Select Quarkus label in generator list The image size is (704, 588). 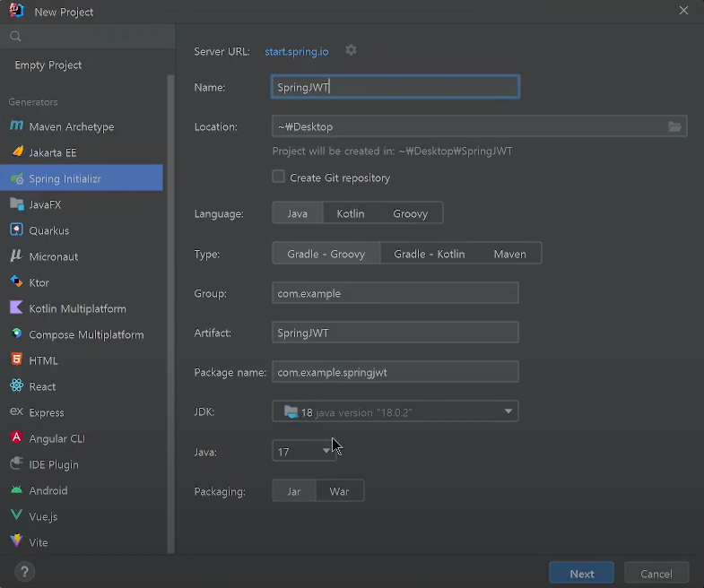point(49,230)
